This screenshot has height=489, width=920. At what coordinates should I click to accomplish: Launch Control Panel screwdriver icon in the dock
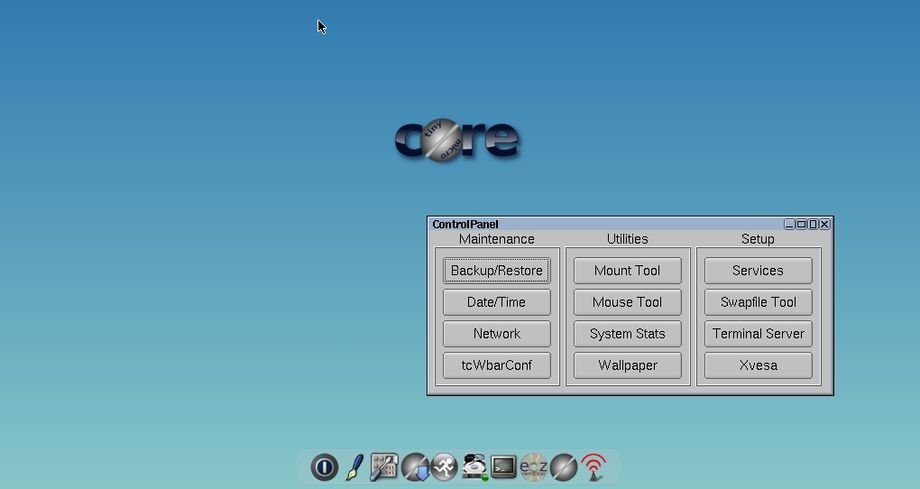(384, 467)
